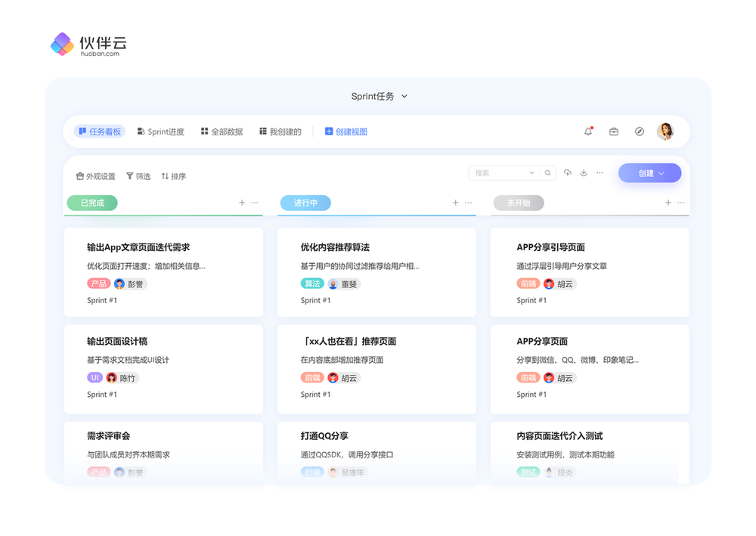Click the search magnifier icon

(548, 173)
